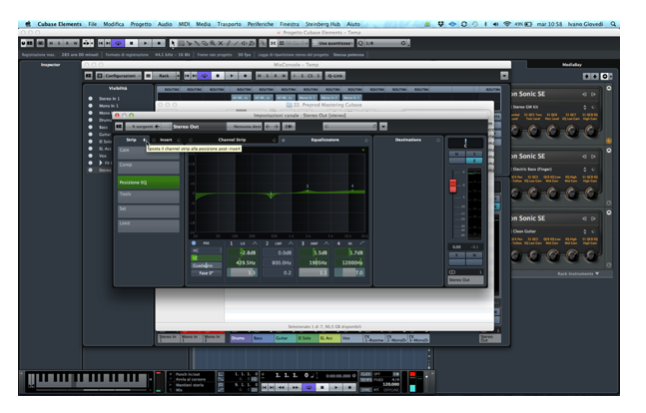Click Play in the bottom transport panel

pos(336,387)
